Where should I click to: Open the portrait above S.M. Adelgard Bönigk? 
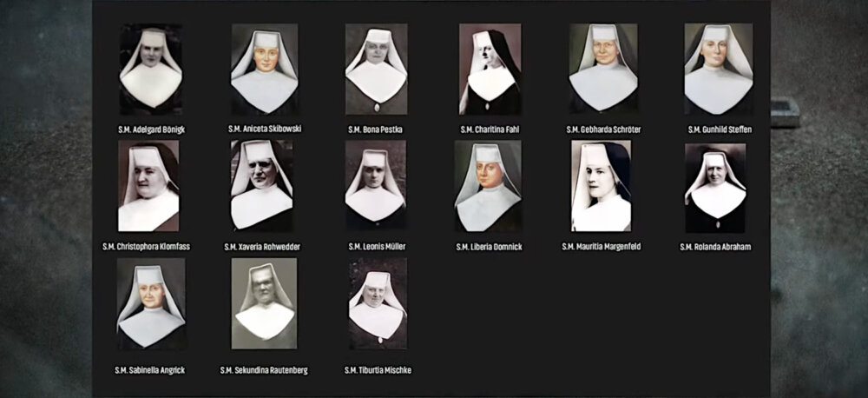[x=151, y=70]
